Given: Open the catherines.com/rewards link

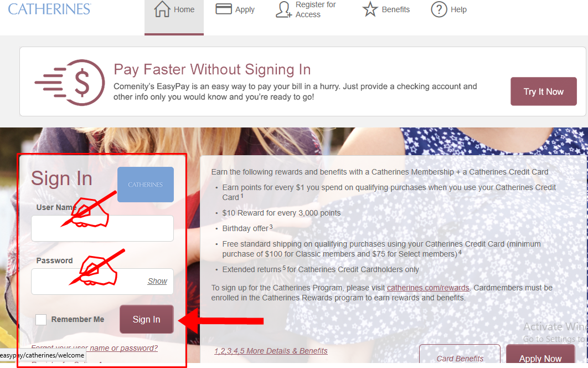Looking at the screenshot, I should point(428,288).
